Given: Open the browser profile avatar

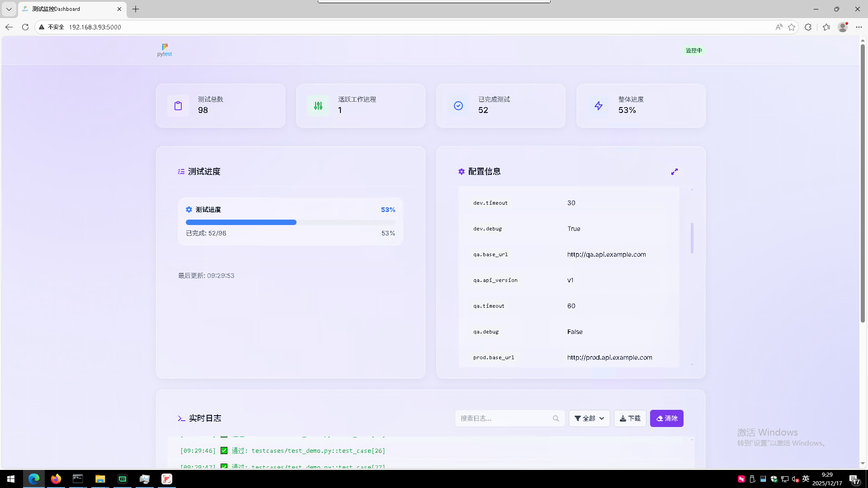Looking at the screenshot, I should (843, 27).
